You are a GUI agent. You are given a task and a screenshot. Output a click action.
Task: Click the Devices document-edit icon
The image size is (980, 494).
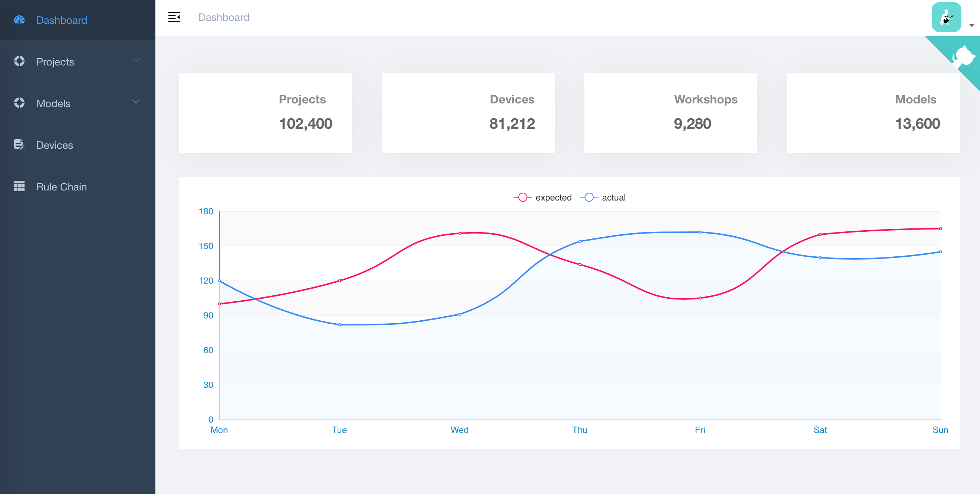tap(19, 145)
